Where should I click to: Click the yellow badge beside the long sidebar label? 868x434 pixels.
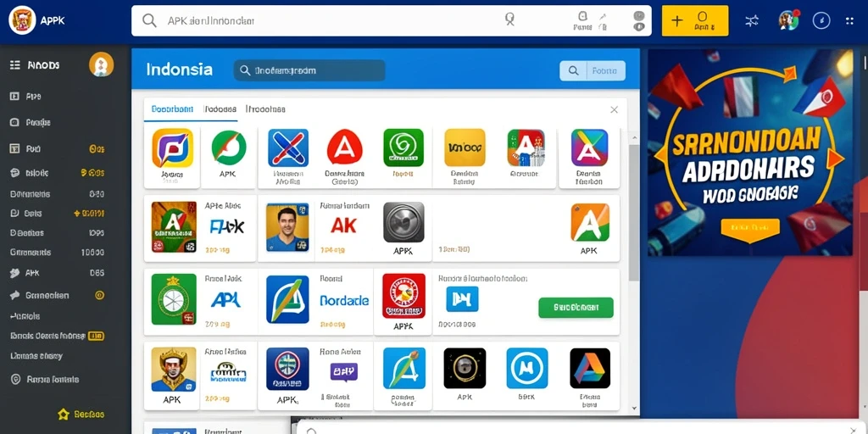pos(97,336)
